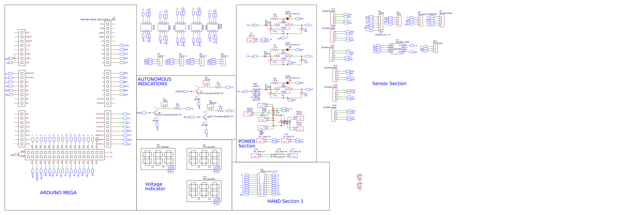Select the U4 7812 regulator block
Image resolution: width=644 pixels, height=215 pixels.
coord(283,57)
